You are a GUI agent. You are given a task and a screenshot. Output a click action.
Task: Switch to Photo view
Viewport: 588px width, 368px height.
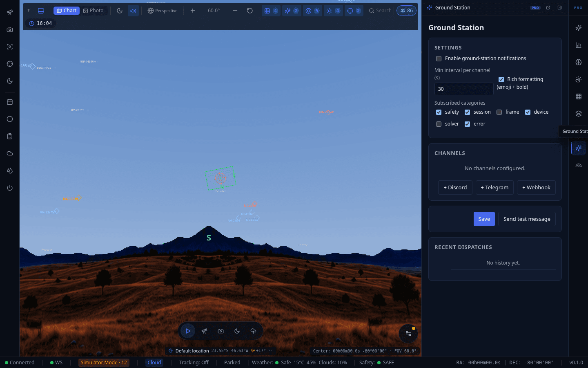pos(94,11)
